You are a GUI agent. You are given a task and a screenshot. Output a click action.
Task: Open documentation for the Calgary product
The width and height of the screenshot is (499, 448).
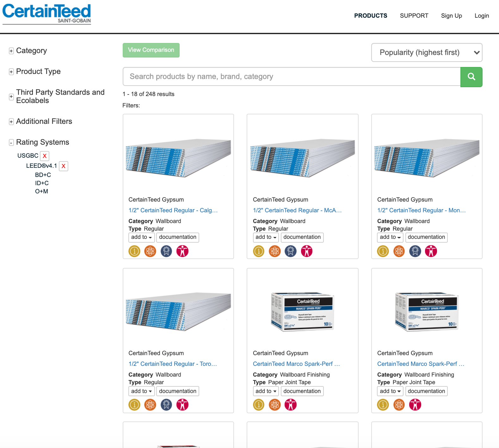tap(178, 237)
